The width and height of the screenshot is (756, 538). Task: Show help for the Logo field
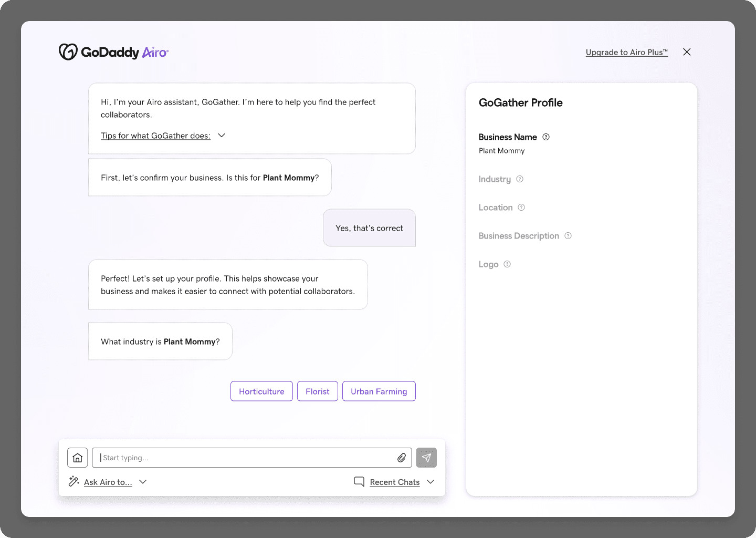click(507, 264)
